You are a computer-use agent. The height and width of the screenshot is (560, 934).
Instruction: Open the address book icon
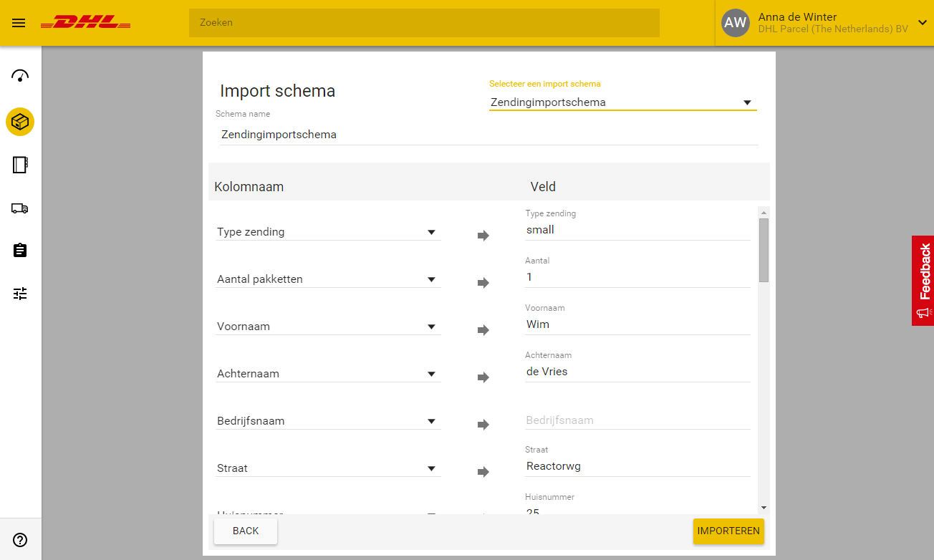click(20, 165)
